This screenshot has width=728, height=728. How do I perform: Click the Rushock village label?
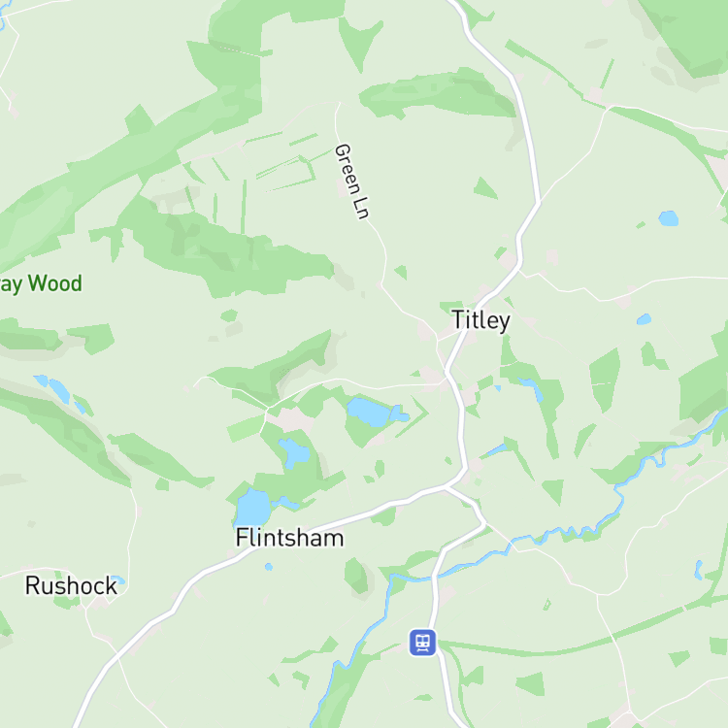click(71, 585)
